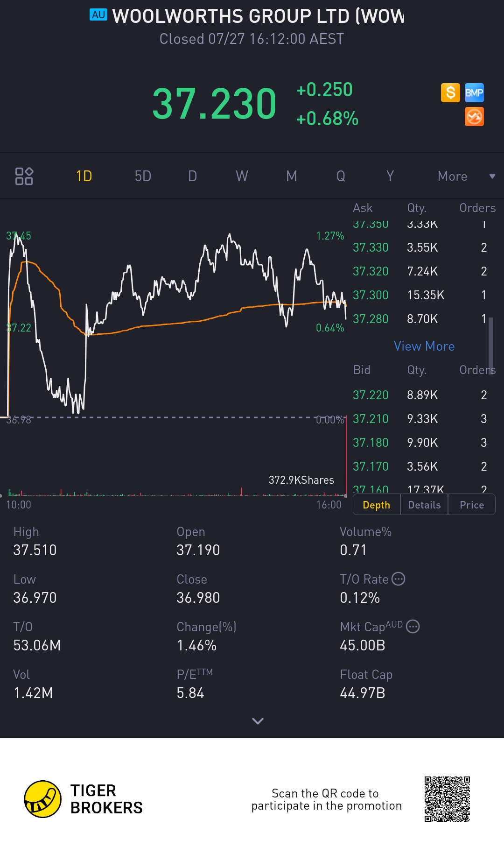Screen dimensions: 504x861
Task: Click ask price 37.300
Action: coord(371,295)
